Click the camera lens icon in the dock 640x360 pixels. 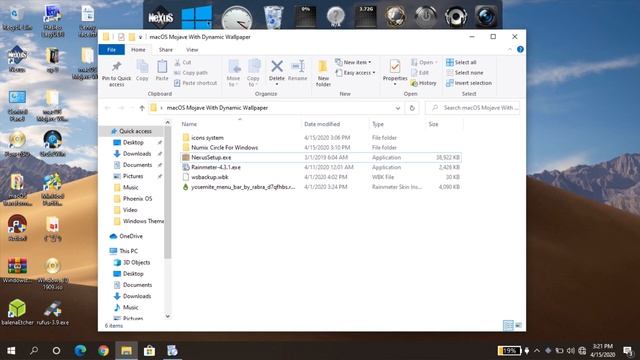pos(486,17)
